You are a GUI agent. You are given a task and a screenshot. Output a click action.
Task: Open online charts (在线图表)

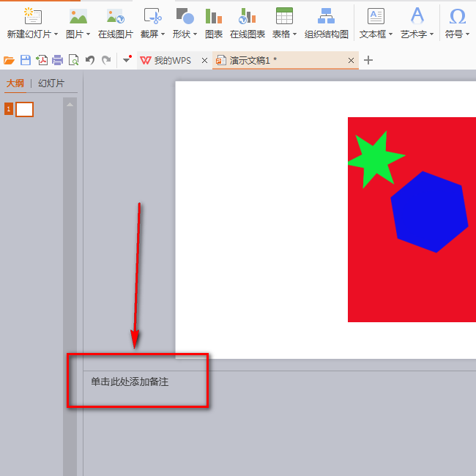pyautogui.click(x=248, y=23)
